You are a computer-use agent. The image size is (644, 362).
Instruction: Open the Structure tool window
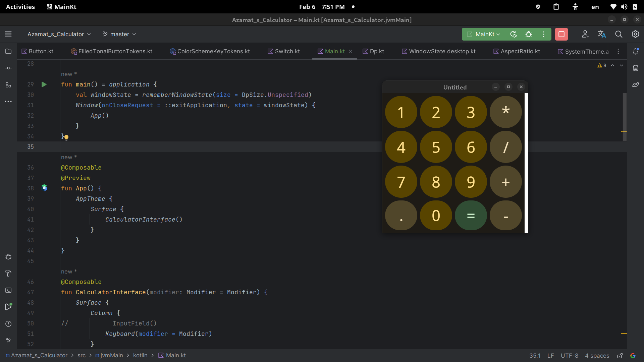click(8, 85)
